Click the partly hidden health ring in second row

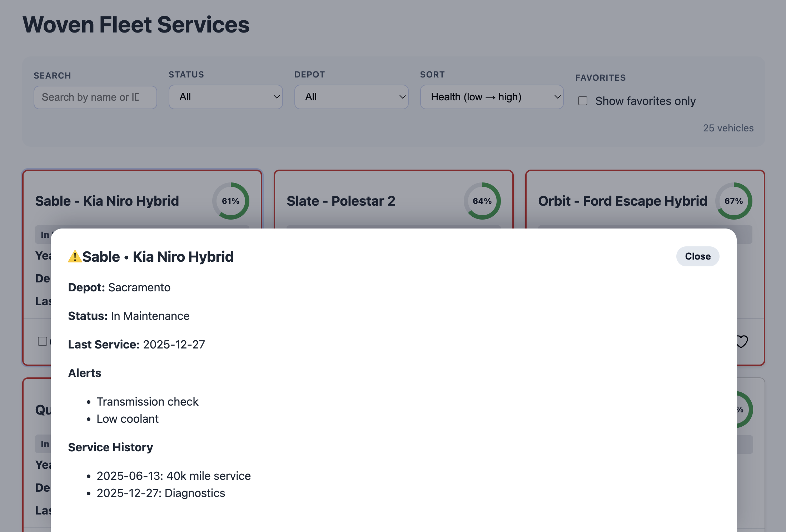click(x=743, y=410)
